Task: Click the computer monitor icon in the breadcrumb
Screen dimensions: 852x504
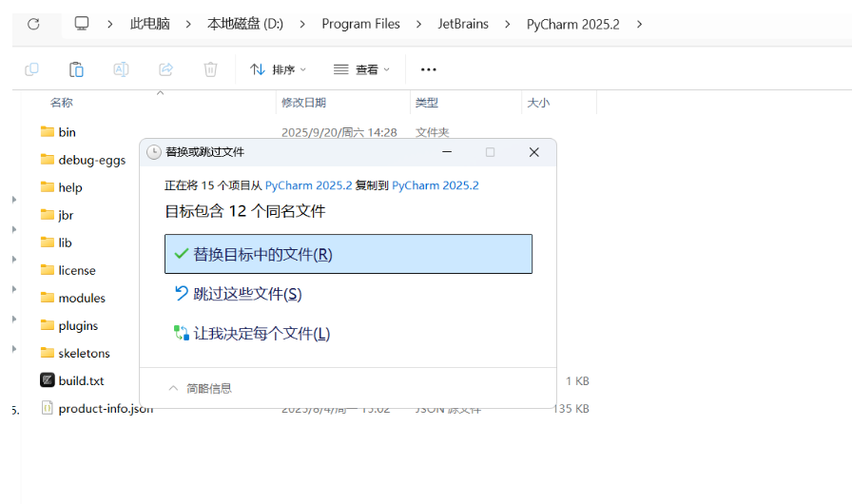Action: pos(82,24)
